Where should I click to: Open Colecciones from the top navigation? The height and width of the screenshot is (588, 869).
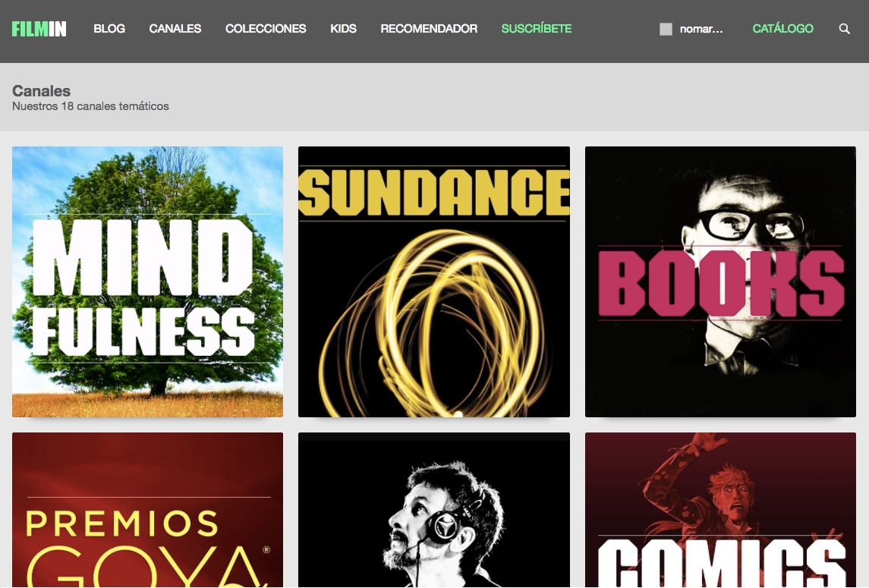pos(266,29)
